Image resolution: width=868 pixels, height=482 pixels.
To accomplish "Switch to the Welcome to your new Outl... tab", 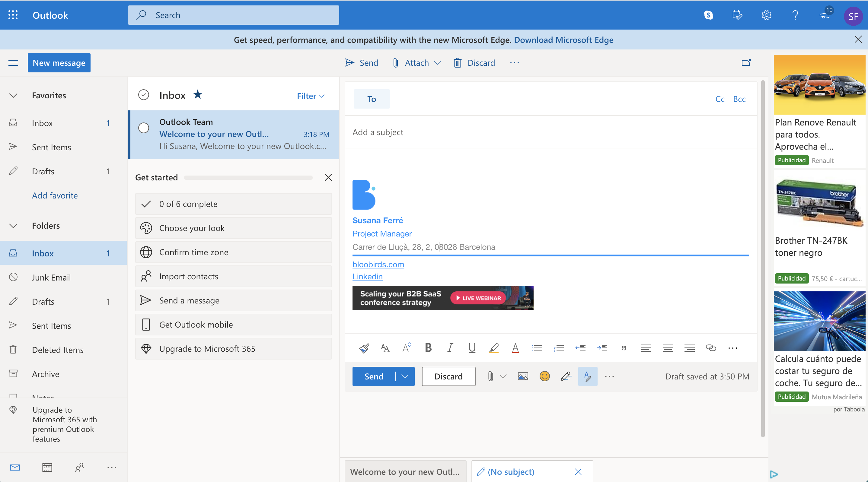I will click(405, 471).
